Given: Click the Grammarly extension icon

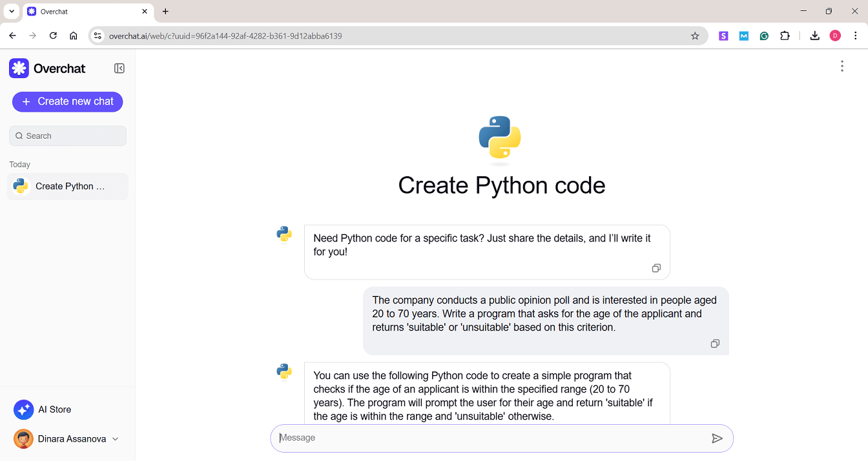Looking at the screenshot, I should 764,36.
